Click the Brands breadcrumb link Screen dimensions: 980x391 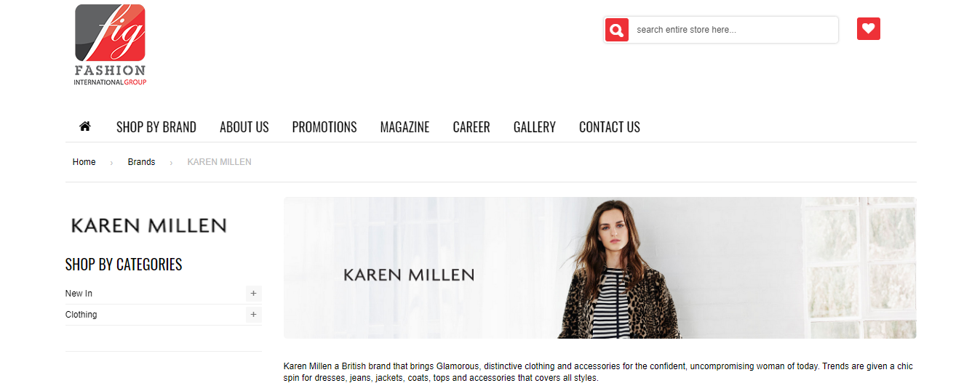pos(141,162)
